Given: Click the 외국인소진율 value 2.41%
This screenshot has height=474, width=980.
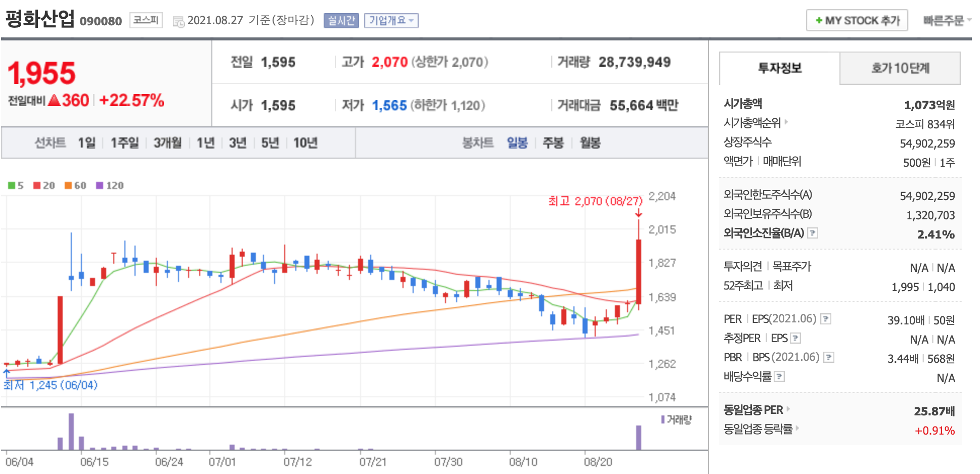Looking at the screenshot, I should [936, 234].
